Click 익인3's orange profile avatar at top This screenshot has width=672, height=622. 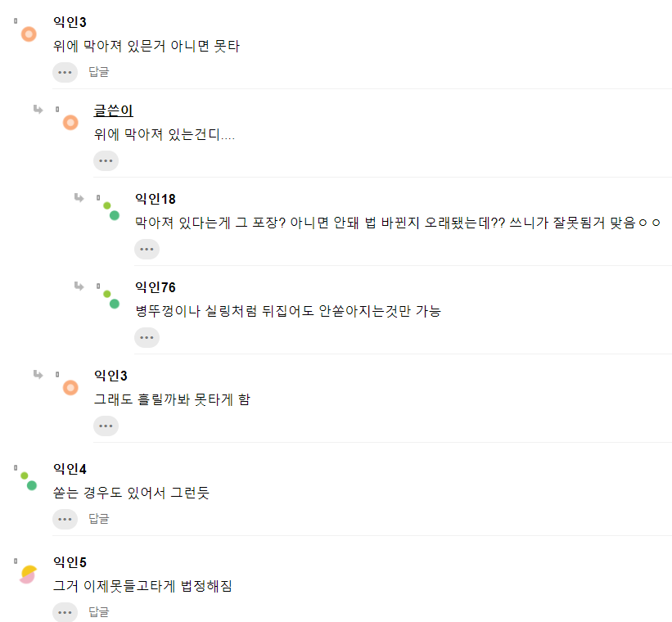pyautogui.click(x=29, y=34)
